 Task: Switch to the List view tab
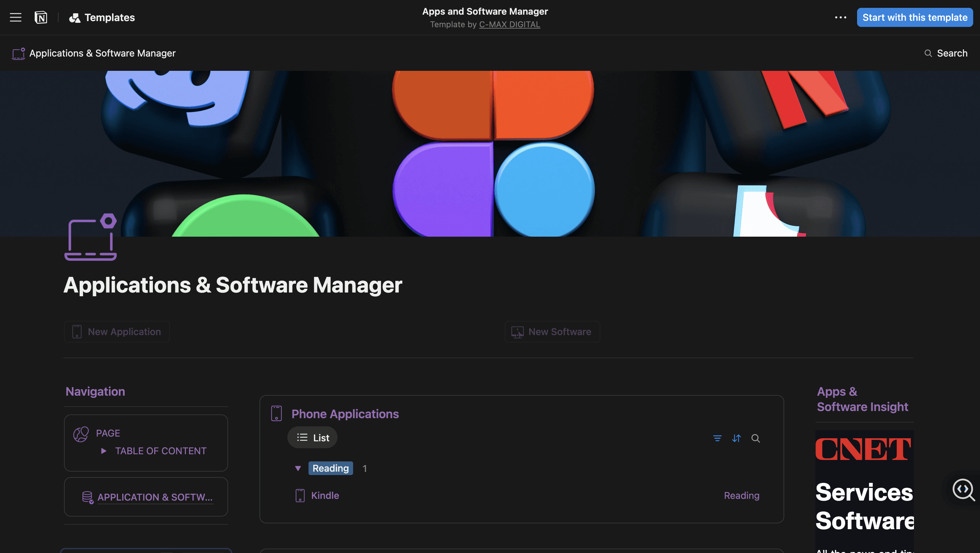[312, 437]
